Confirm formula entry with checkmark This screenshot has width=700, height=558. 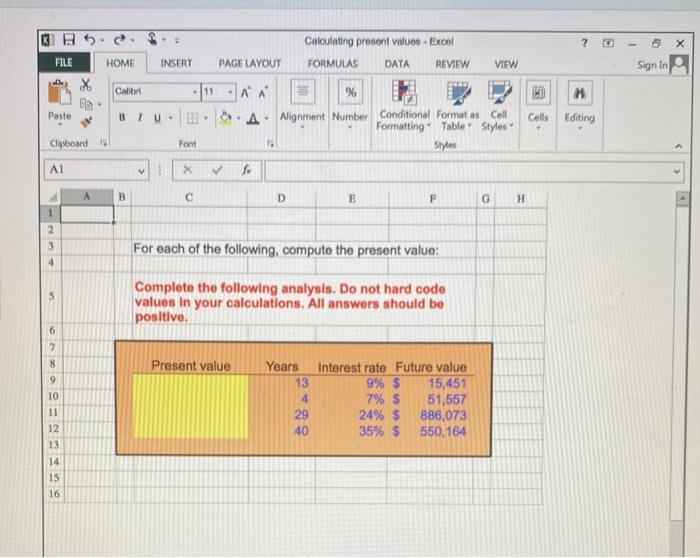point(217,170)
